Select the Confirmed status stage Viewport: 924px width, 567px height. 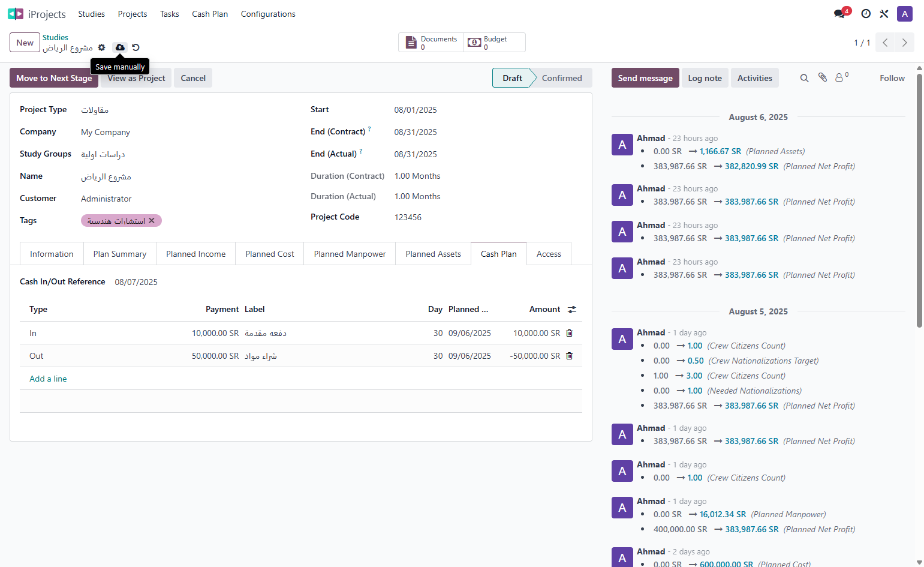(562, 78)
